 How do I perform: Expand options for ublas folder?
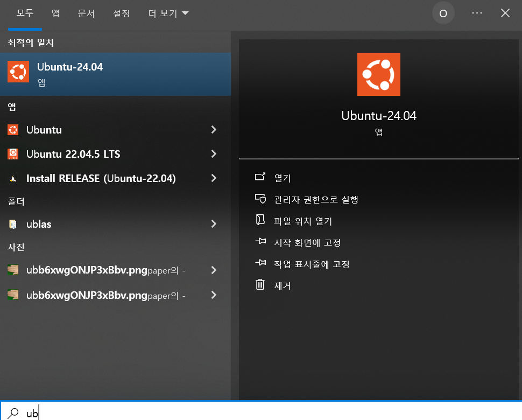[x=214, y=224]
